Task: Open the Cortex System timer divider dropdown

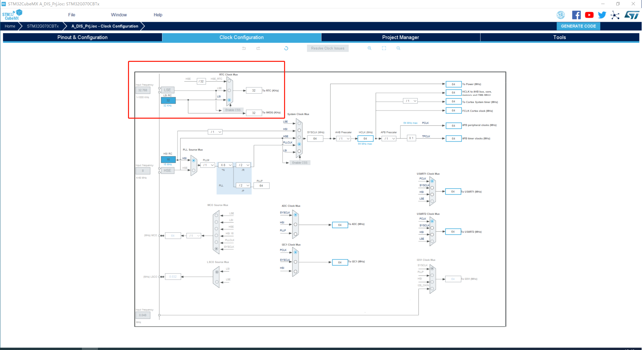Action: click(410, 101)
